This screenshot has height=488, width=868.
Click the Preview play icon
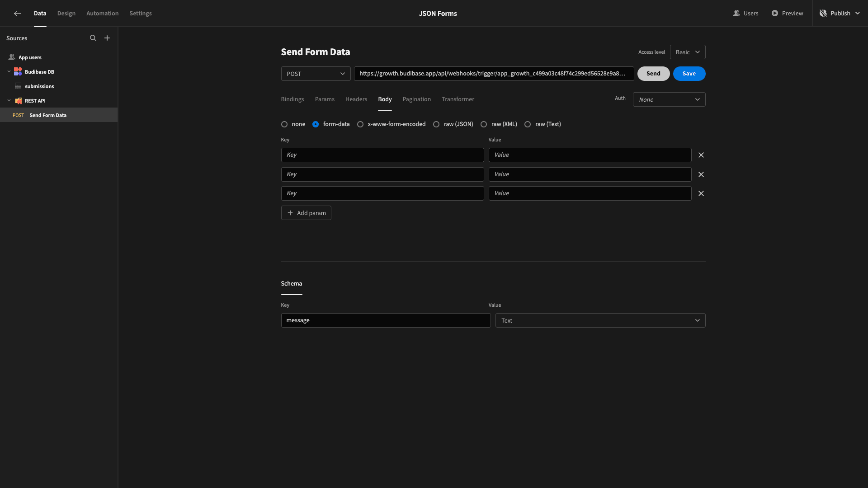[x=775, y=14]
